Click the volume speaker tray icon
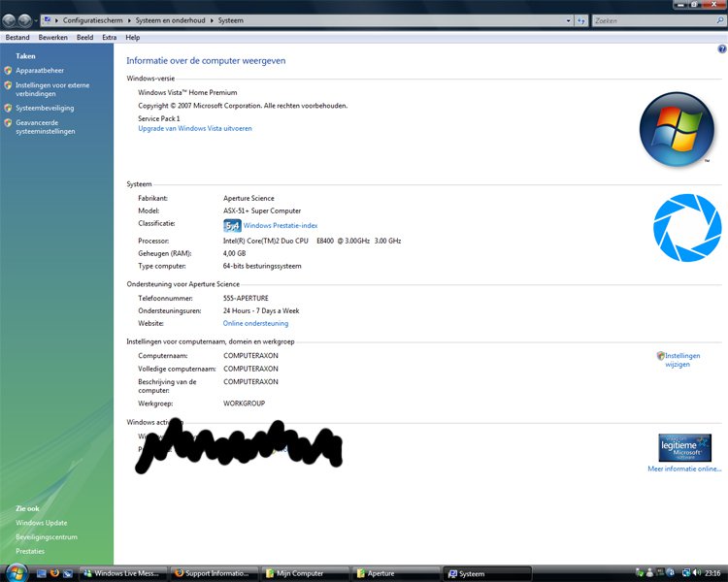Viewport: 728px width, 582px height. coord(697,573)
